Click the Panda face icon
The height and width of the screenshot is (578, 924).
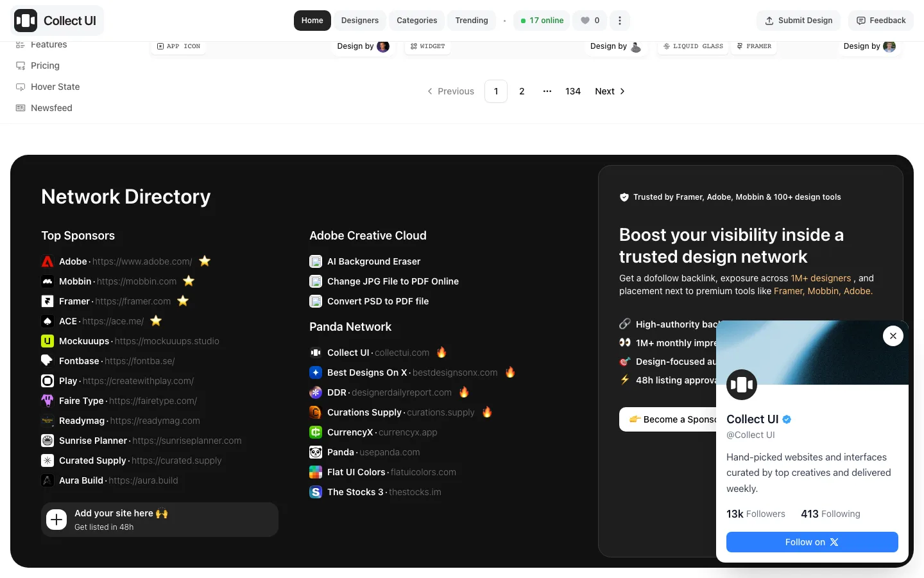(x=316, y=452)
